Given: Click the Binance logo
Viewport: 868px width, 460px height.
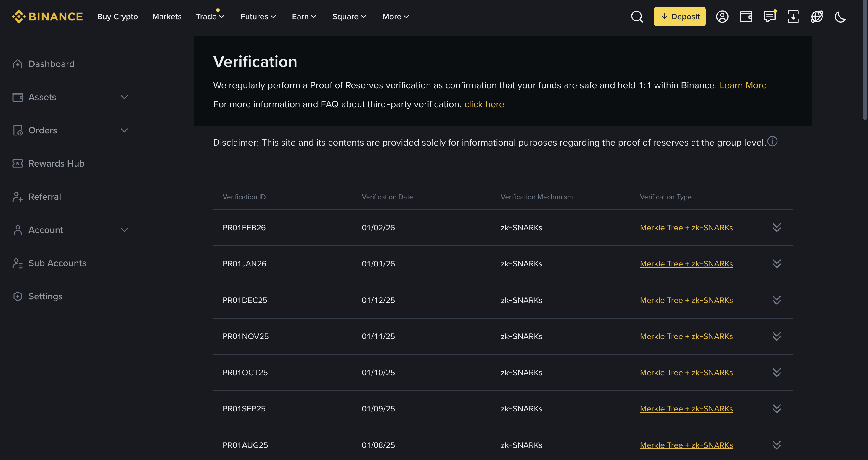Looking at the screenshot, I should coord(47,17).
